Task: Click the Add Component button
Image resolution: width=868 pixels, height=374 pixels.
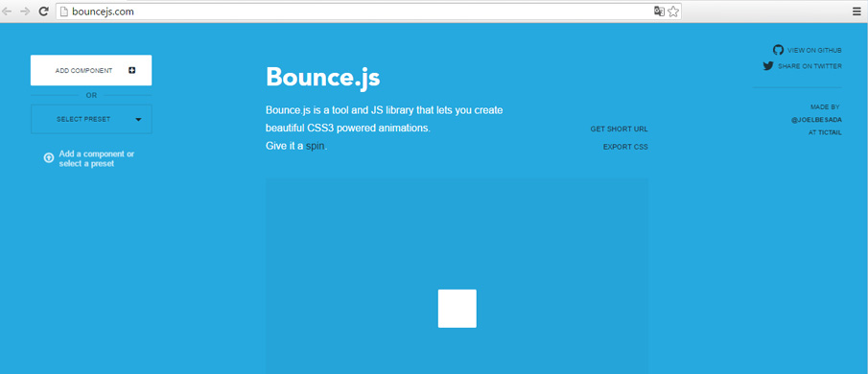Action: 91,70
